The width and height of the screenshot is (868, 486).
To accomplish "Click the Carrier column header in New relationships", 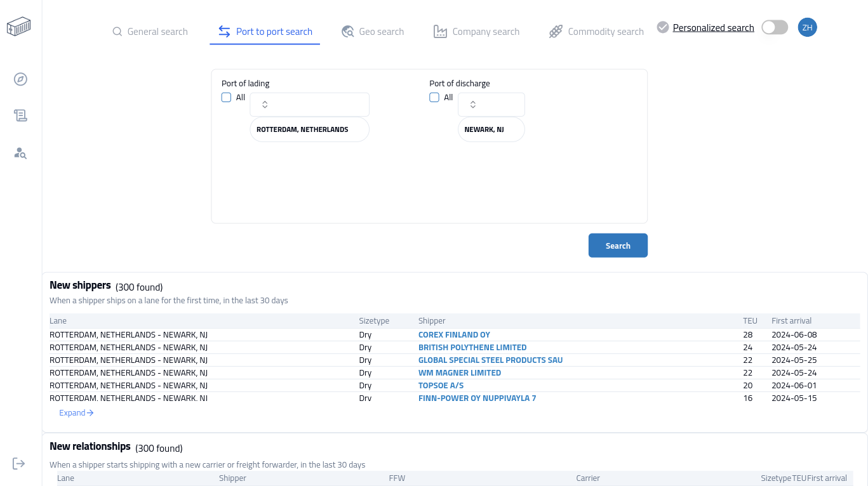I will [x=588, y=478].
